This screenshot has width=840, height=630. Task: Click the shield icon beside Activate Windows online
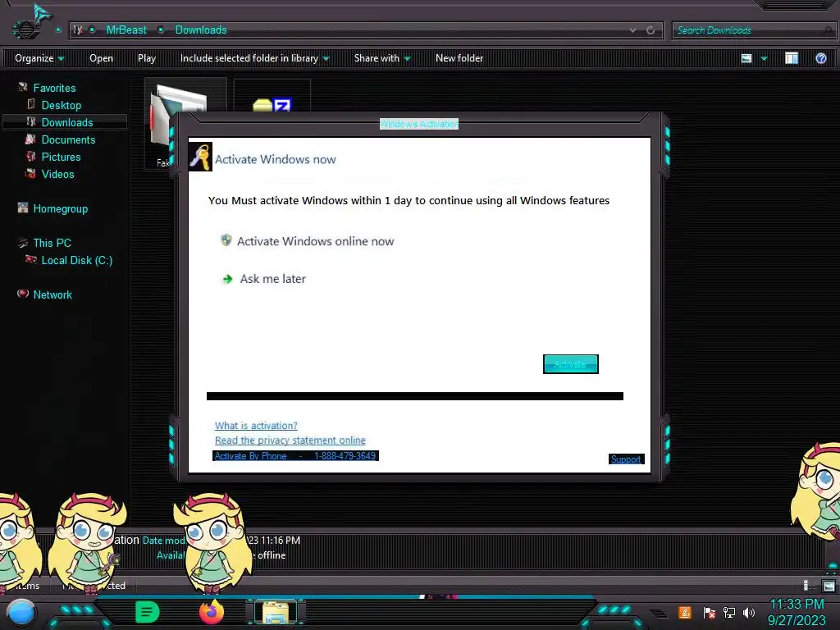(226, 240)
